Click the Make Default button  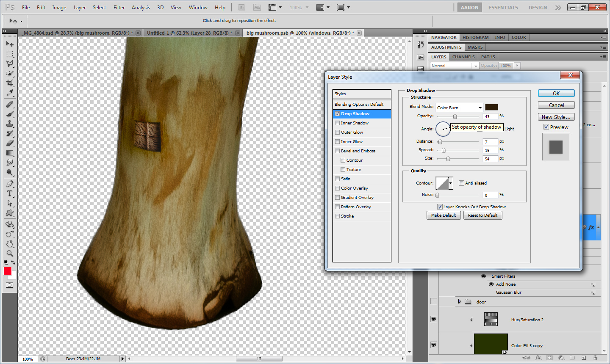[444, 215]
